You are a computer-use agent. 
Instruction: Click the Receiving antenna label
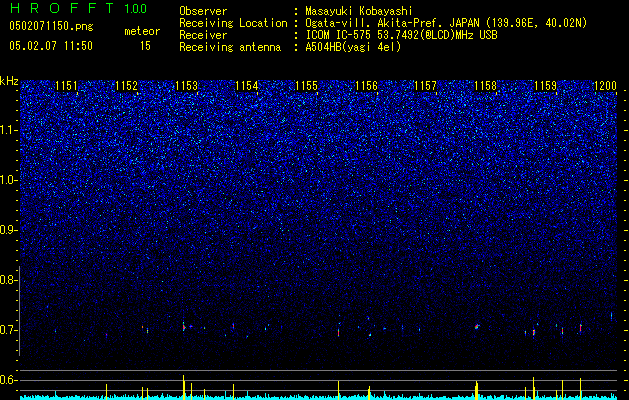click(x=230, y=47)
